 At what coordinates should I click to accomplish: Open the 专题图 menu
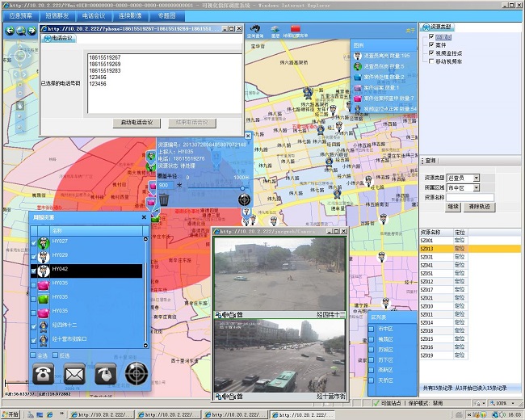[166, 15]
